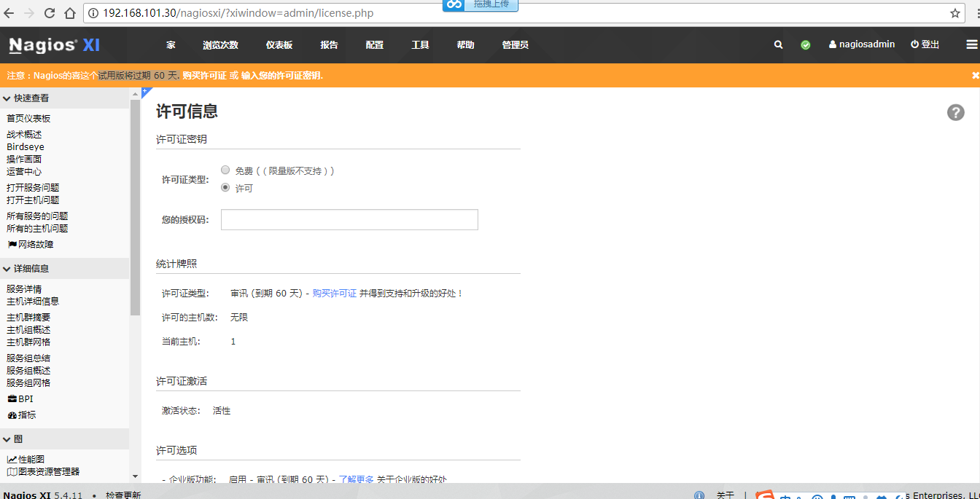Open the 报告 menu
This screenshot has width=980, height=499.
(329, 45)
